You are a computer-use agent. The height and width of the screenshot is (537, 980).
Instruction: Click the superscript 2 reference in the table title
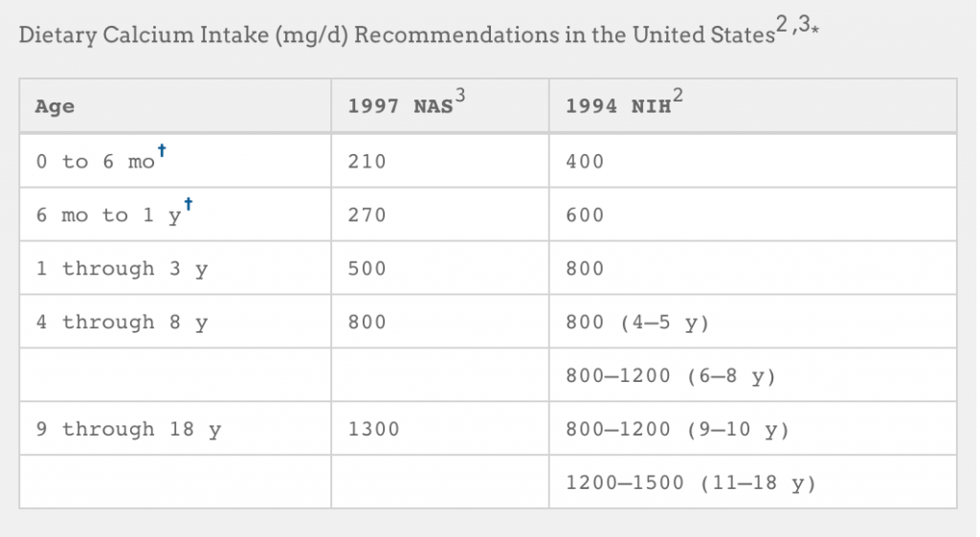point(782,24)
